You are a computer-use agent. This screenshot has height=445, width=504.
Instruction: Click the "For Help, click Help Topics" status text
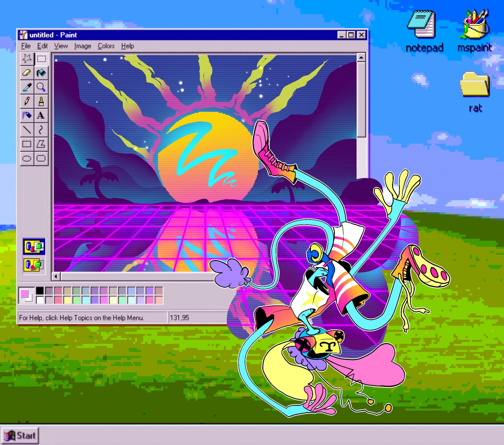coord(82,318)
